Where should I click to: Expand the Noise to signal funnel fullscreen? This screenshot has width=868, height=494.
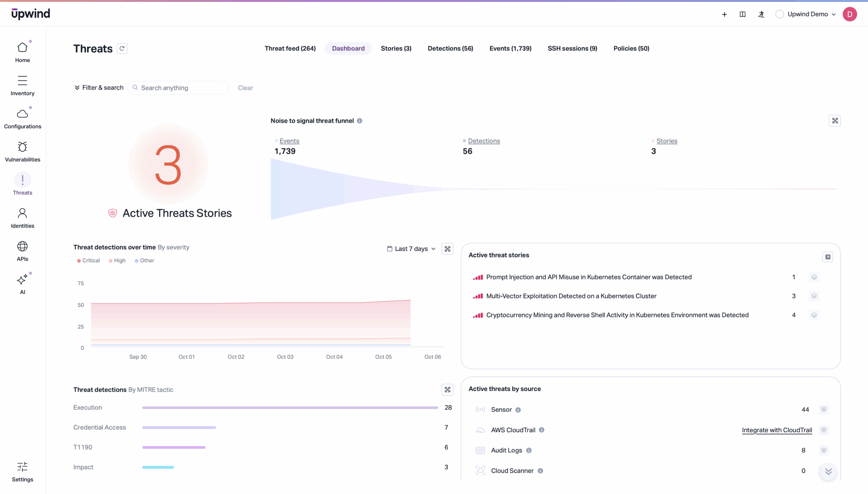pos(835,121)
